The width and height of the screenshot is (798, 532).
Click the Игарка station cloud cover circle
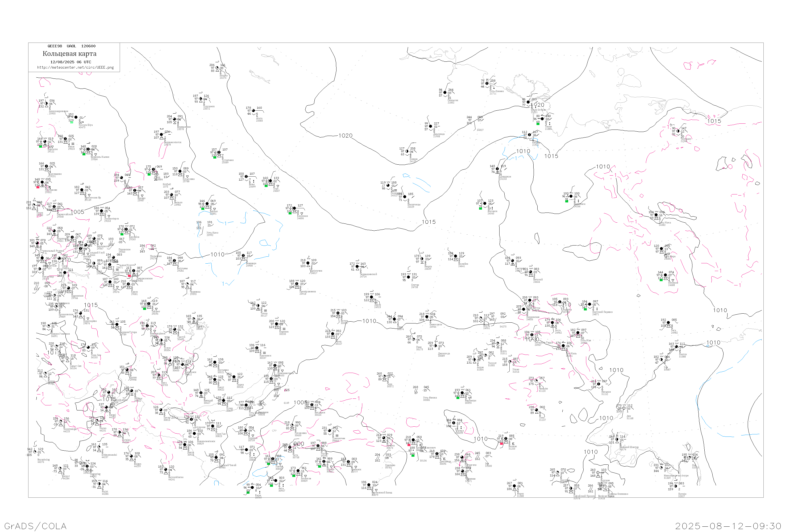point(217,68)
